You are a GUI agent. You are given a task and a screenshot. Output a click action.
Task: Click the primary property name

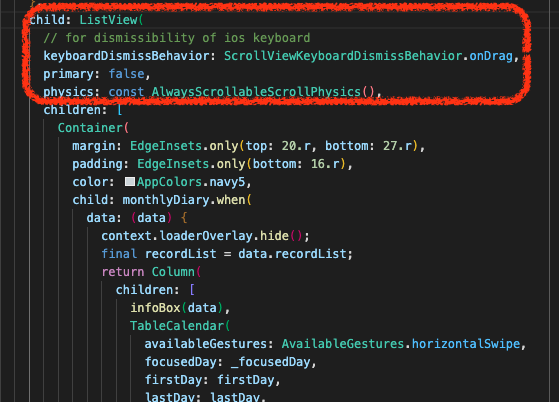[68, 74]
